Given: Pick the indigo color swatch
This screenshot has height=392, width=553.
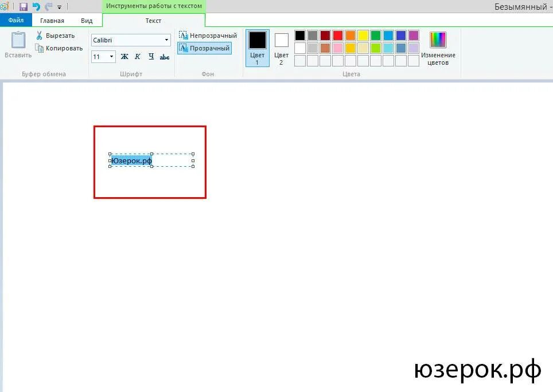Looking at the screenshot, I should click(x=400, y=35).
